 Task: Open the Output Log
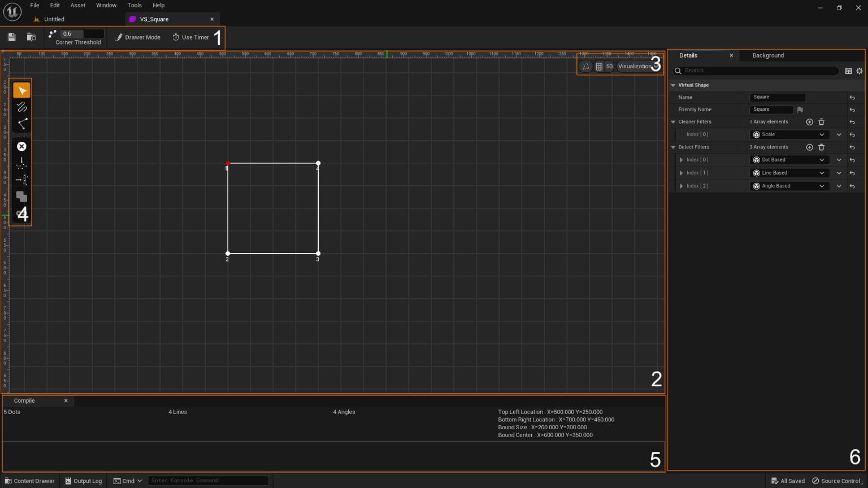84,481
